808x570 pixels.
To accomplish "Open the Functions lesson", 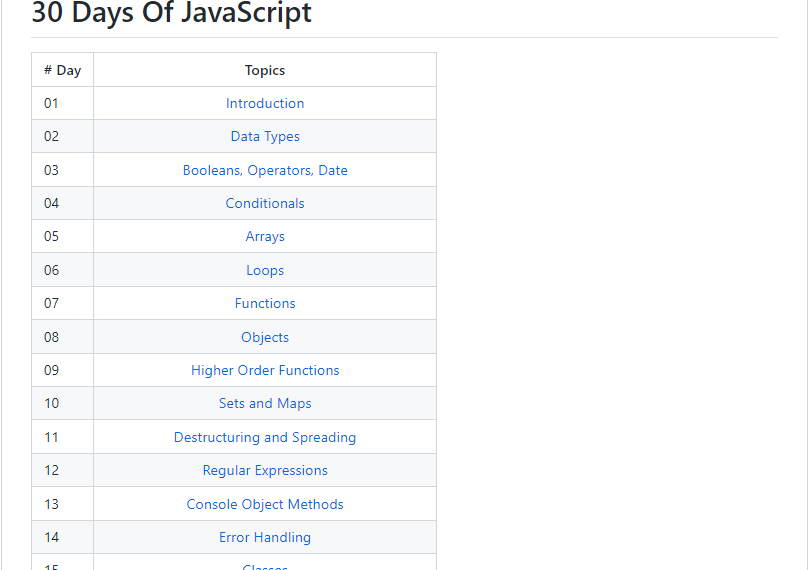I will (265, 303).
